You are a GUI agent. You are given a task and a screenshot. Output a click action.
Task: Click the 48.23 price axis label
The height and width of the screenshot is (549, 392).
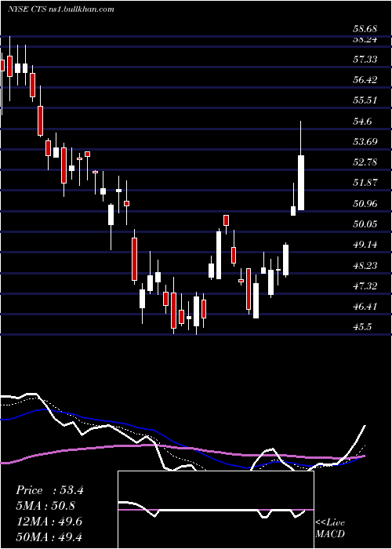[x=365, y=266]
